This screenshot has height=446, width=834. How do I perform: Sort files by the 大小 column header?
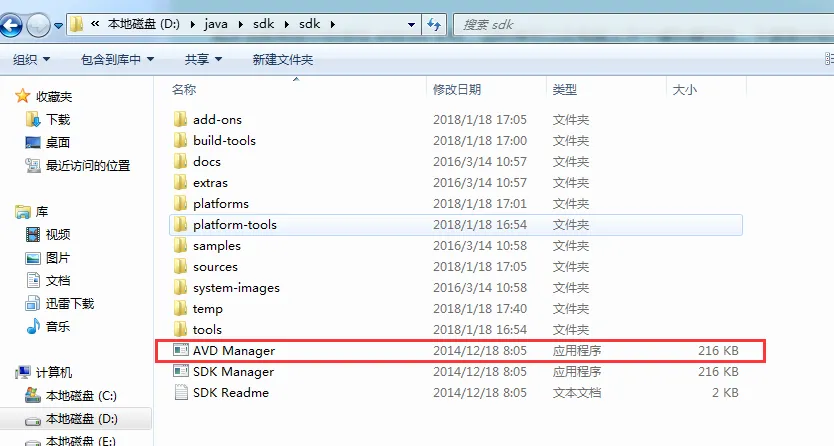click(x=684, y=89)
